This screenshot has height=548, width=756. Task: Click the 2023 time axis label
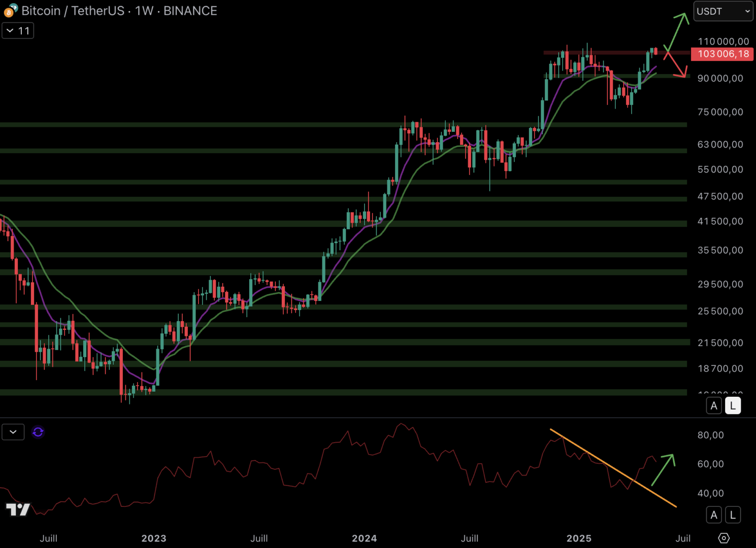[x=154, y=538]
